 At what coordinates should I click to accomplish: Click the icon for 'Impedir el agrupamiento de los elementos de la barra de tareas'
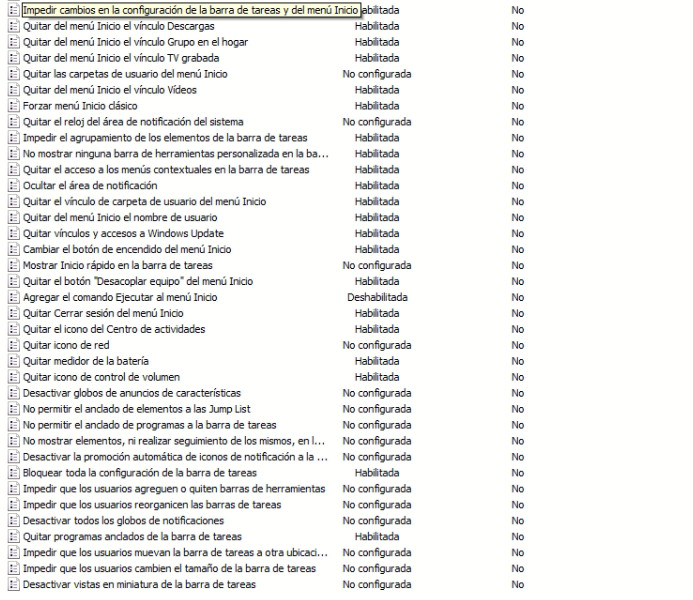[14, 138]
